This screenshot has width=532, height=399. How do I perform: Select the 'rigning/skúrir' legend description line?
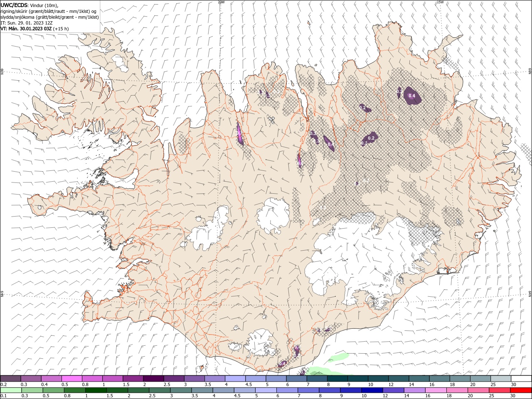pos(49,11)
